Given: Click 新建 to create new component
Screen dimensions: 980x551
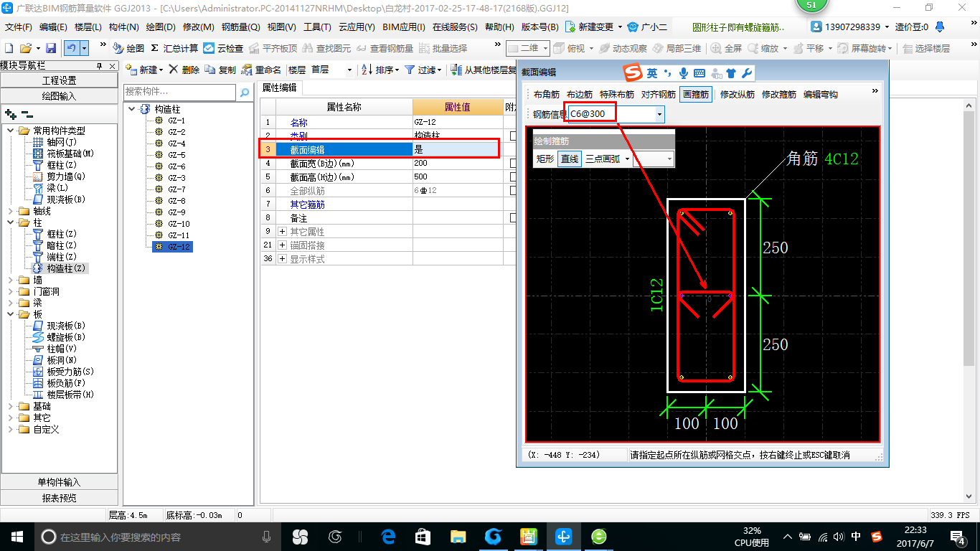Looking at the screenshot, I should click(143, 70).
